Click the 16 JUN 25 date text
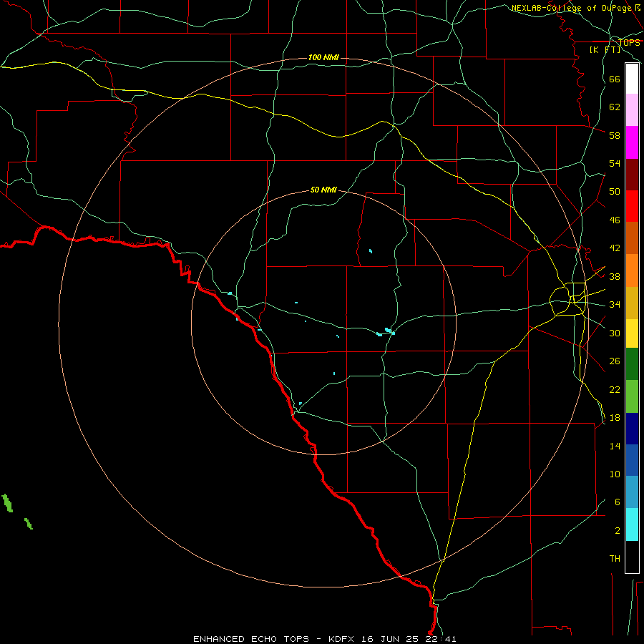Screen dimensions: 644x644 [390, 639]
